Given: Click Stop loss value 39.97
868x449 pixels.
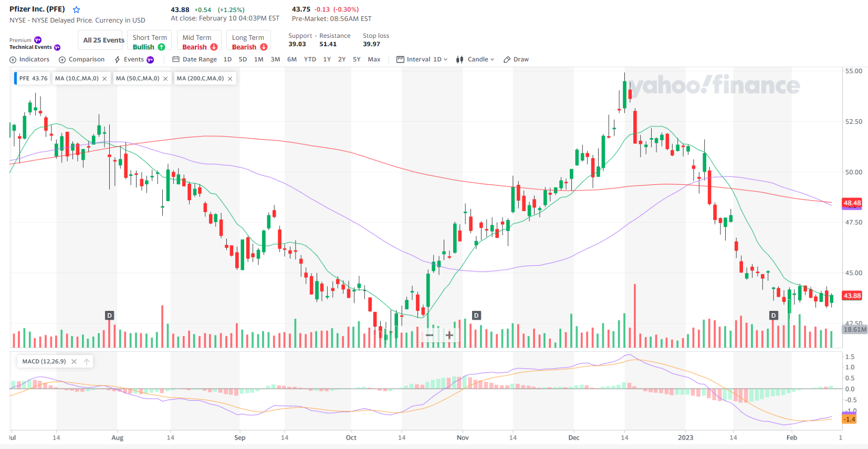Looking at the screenshot, I should tap(371, 44).
